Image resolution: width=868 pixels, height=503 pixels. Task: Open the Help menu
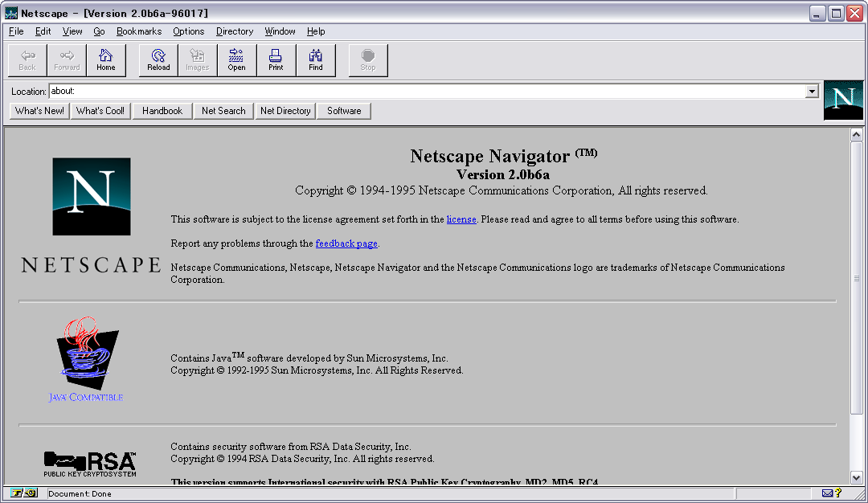coord(316,31)
